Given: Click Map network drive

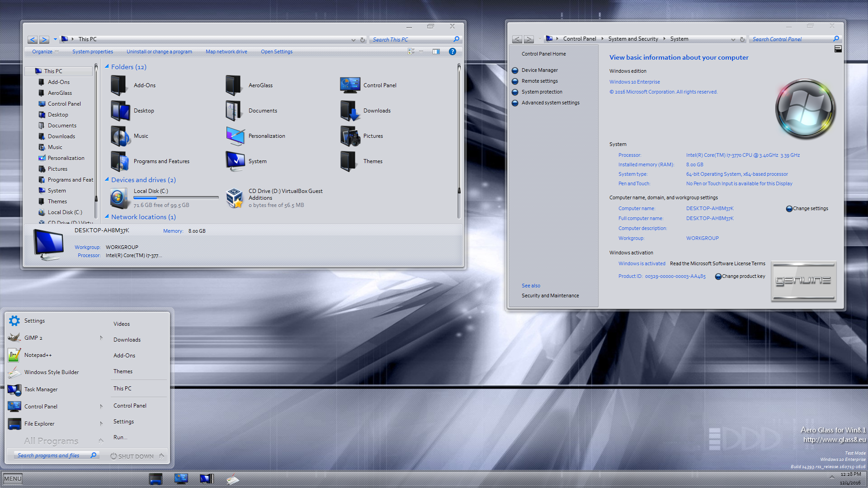Looking at the screenshot, I should pos(226,52).
